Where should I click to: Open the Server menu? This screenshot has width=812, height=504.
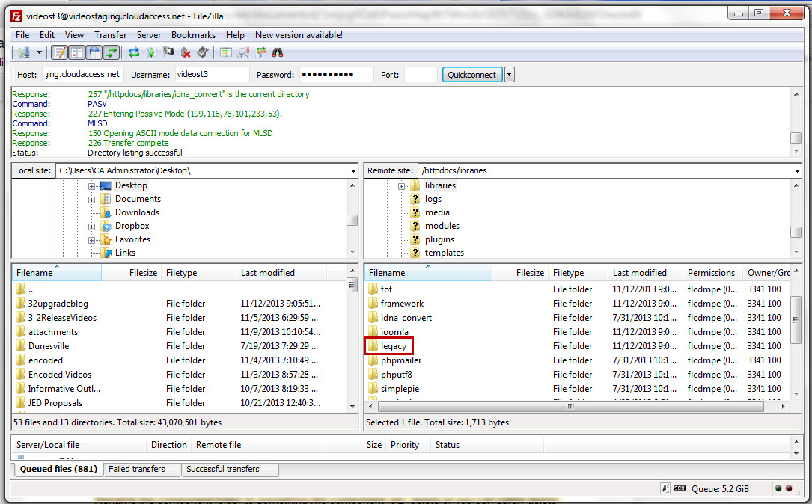click(x=149, y=35)
